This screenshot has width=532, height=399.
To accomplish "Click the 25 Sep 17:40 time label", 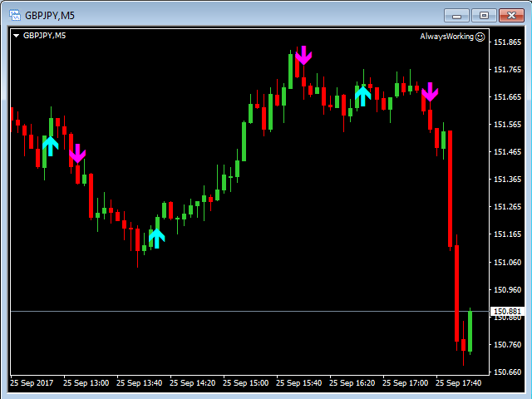I will 458,383.
